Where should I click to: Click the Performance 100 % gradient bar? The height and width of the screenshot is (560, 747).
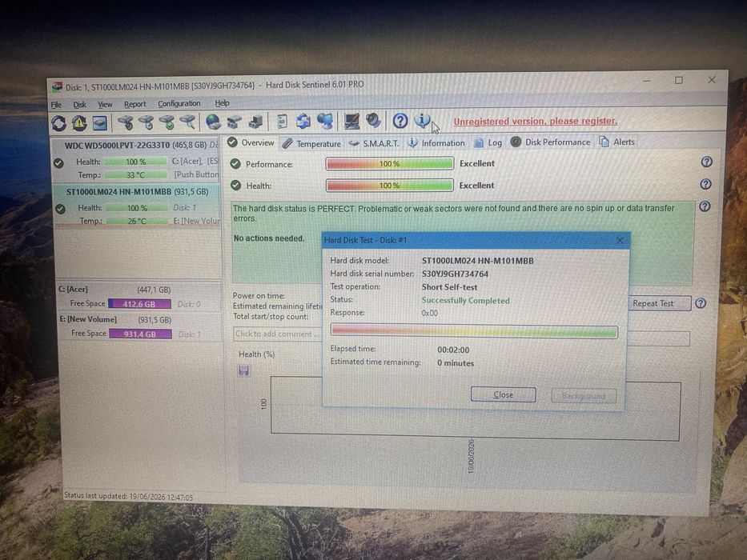click(x=390, y=164)
